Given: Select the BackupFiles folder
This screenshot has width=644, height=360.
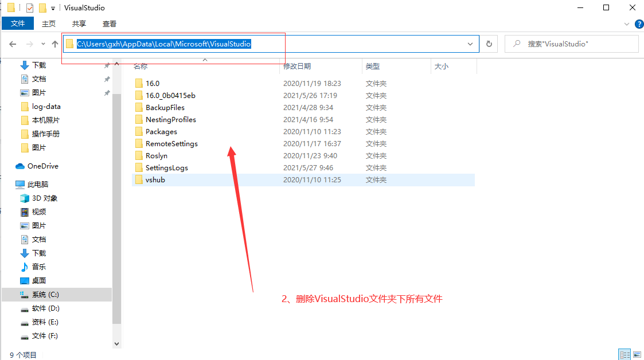Looking at the screenshot, I should 165,108.
